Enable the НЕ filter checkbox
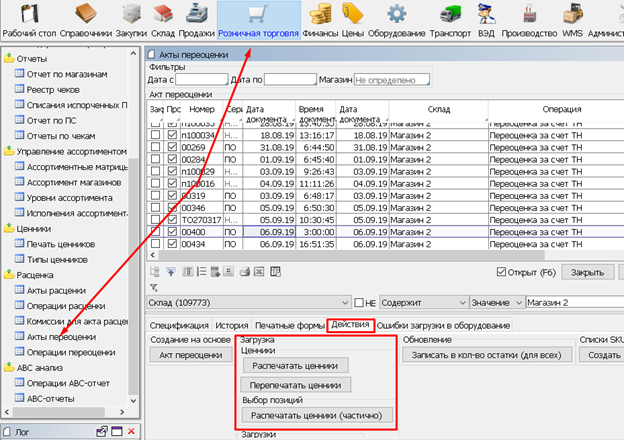 [x=360, y=303]
